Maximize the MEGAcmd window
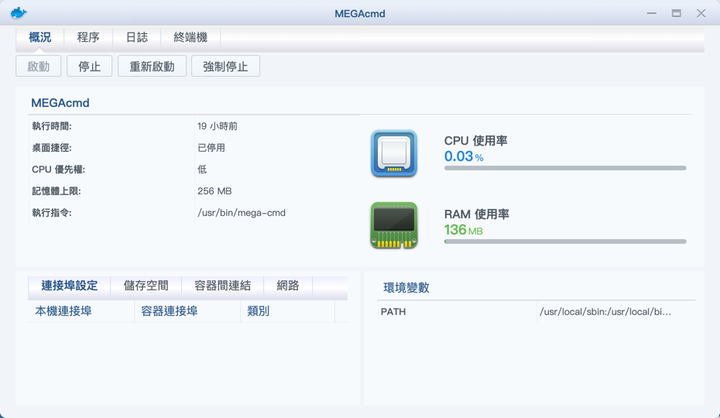The image size is (720, 418). (676, 13)
